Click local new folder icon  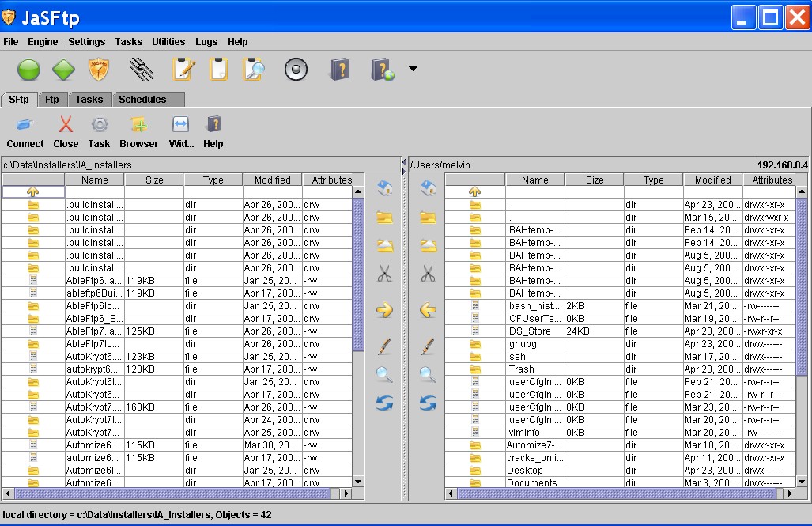click(x=384, y=217)
